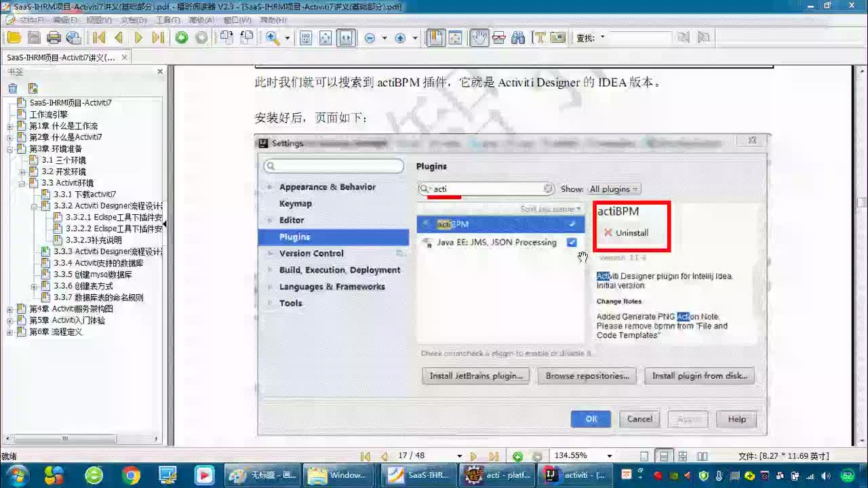Open bookmark 3.3.1 下载activiti7
Image resolution: width=868 pixels, height=488 pixels.
coord(84,195)
